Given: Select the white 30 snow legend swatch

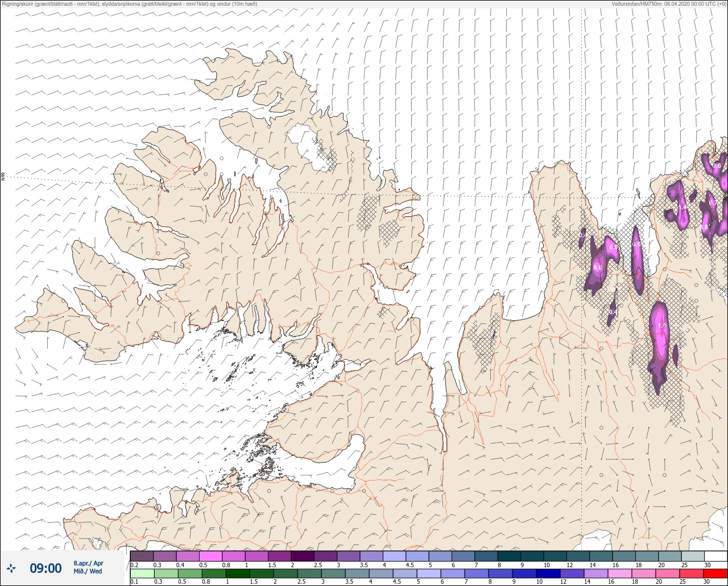Looking at the screenshot, I should coord(715,556).
